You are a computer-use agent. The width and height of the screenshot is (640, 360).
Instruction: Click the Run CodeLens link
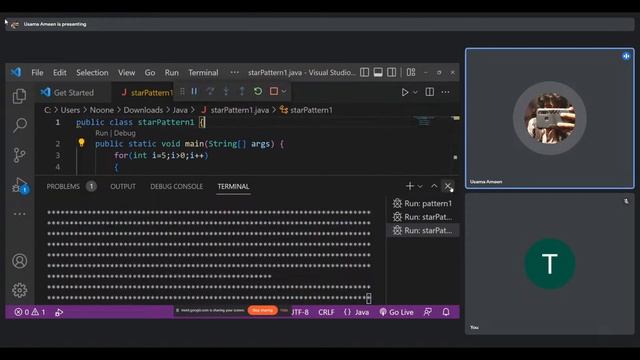pyautogui.click(x=101, y=133)
